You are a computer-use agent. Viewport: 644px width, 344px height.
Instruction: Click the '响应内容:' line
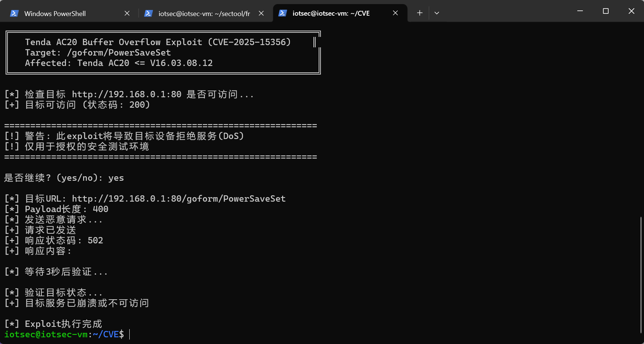(38, 251)
